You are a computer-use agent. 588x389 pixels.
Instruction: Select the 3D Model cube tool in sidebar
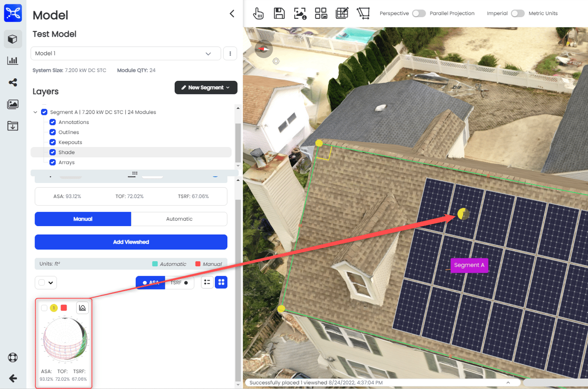point(13,39)
